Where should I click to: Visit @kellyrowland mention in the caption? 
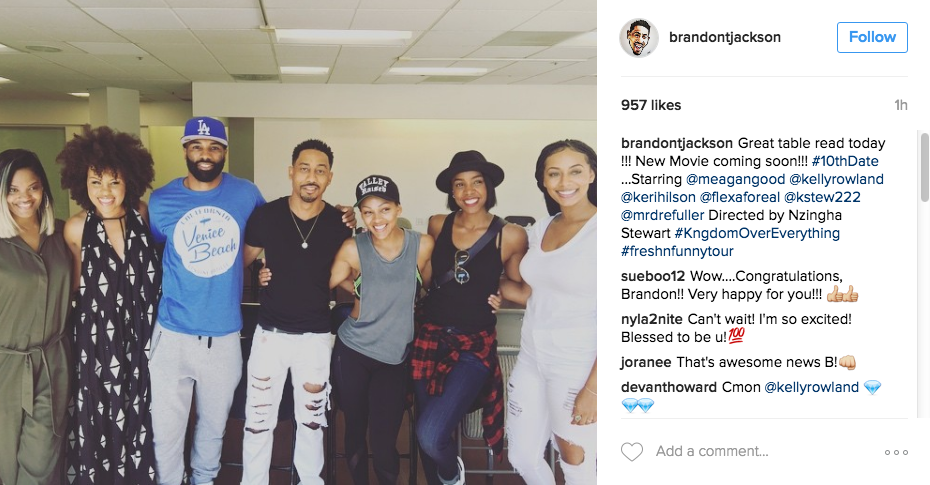836,179
